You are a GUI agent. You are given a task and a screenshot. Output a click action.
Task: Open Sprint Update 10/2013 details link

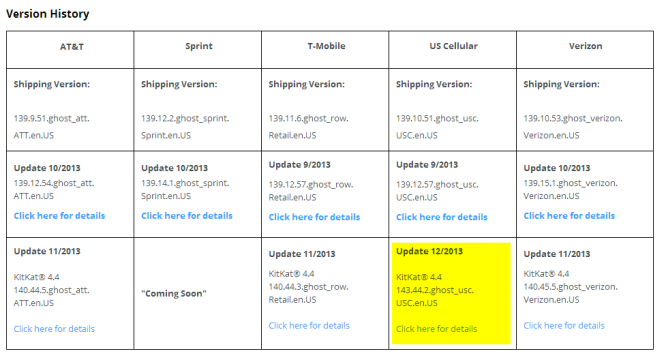click(187, 216)
